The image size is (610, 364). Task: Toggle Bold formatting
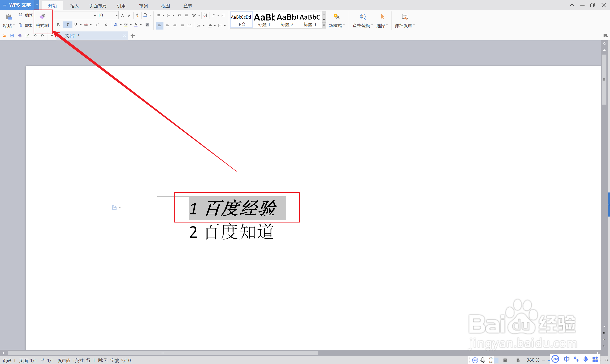[x=58, y=25]
